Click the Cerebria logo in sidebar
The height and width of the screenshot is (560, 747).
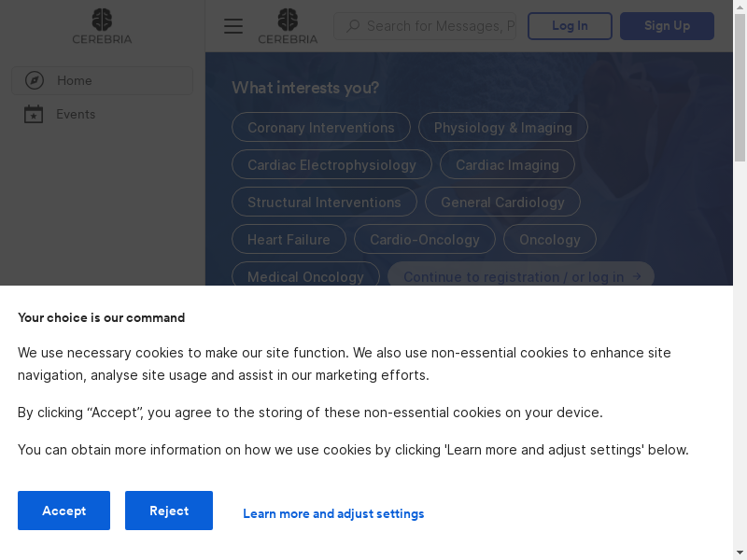pyautogui.click(x=102, y=26)
